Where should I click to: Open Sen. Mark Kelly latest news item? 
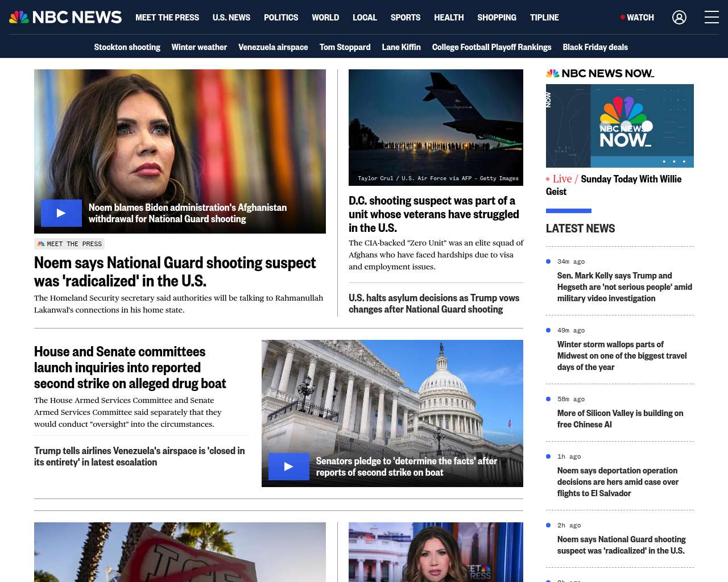pyautogui.click(x=624, y=287)
